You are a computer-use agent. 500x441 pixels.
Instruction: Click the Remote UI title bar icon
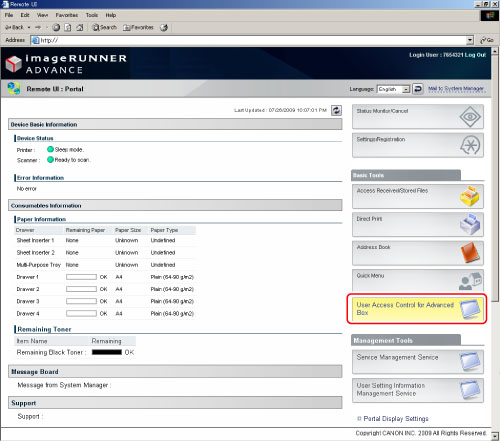5,4
